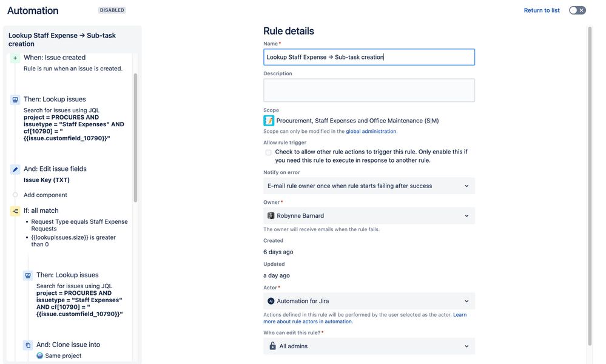Open the global administration link
Image resolution: width=606 pixels, height=364 pixels.
(371, 132)
